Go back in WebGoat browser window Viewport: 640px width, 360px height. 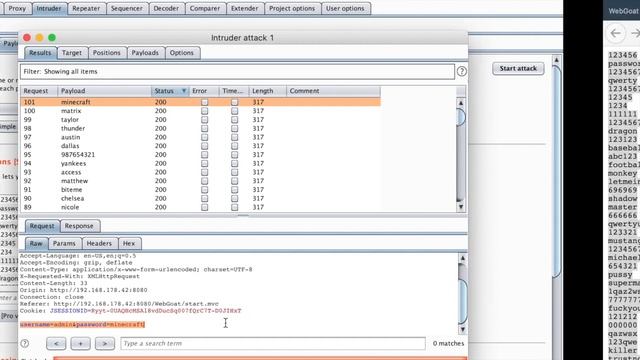coord(616,33)
